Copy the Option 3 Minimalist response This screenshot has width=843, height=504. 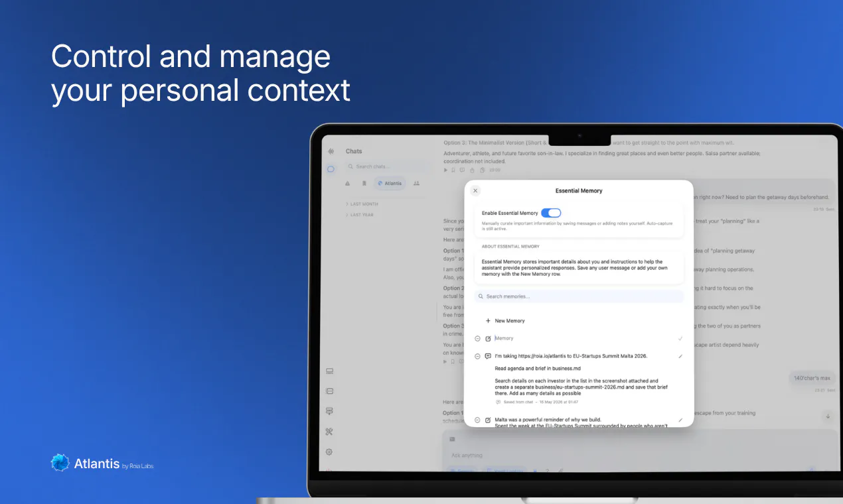click(x=483, y=170)
